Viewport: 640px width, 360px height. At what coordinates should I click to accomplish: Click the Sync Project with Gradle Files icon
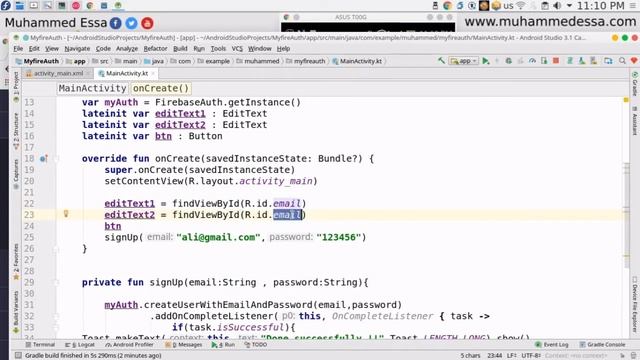(x=570, y=61)
